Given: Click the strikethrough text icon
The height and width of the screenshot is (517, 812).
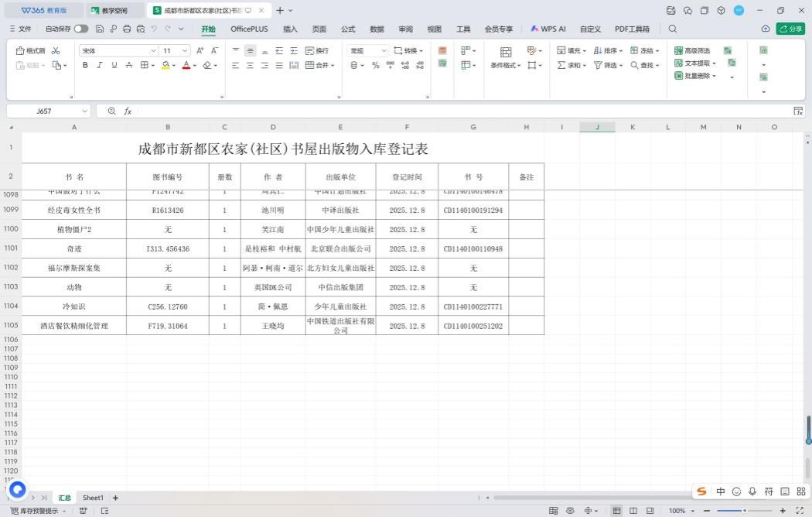Looking at the screenshot, I should (x=129, y=66).
